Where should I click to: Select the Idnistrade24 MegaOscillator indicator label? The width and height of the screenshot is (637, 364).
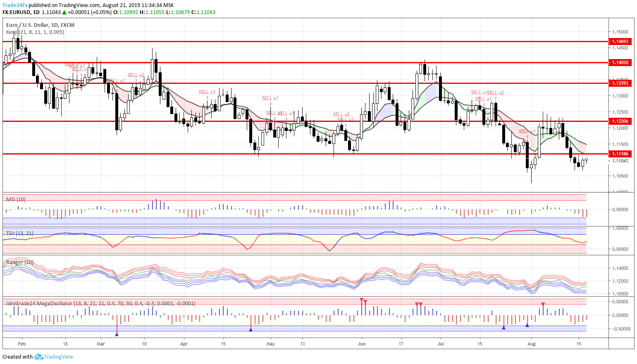coord(101,303)
